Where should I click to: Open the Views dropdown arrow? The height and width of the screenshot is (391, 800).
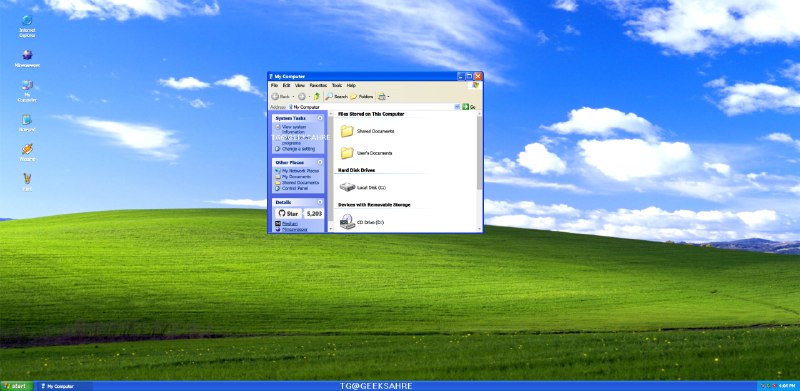tap(389, 96)
